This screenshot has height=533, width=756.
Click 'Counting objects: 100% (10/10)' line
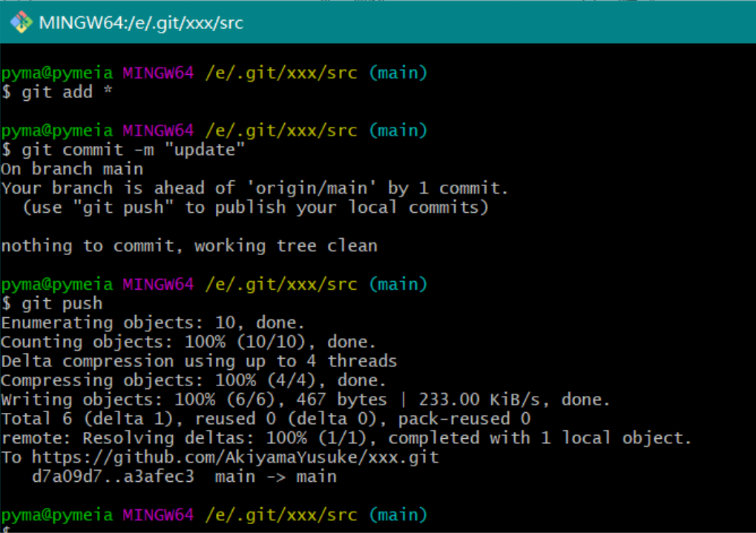(188, 342)
